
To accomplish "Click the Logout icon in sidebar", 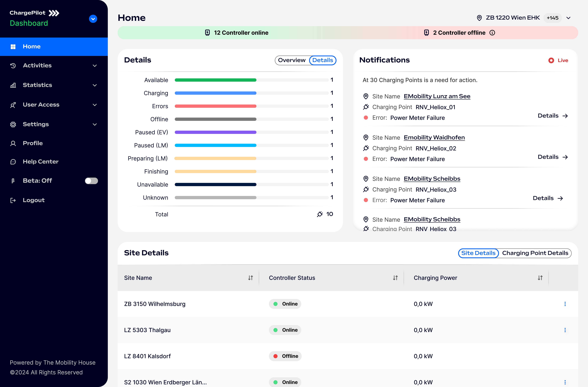I will 13,200.
